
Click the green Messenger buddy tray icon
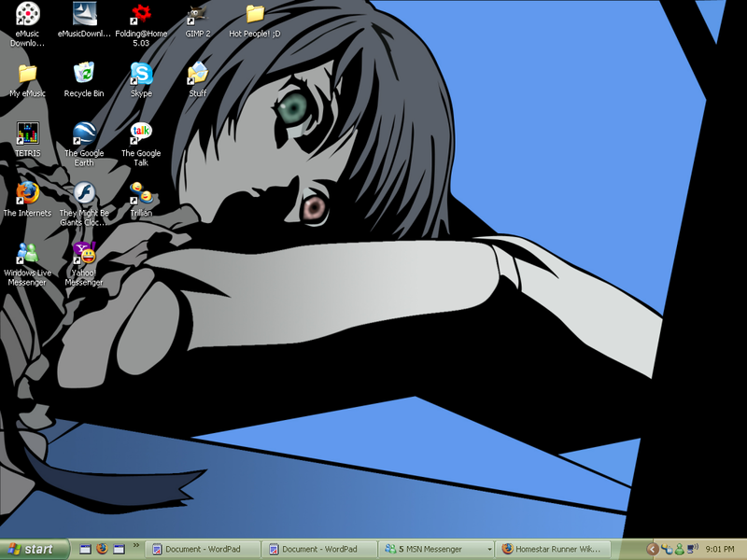pyautogui.click(x=680, y=549)
